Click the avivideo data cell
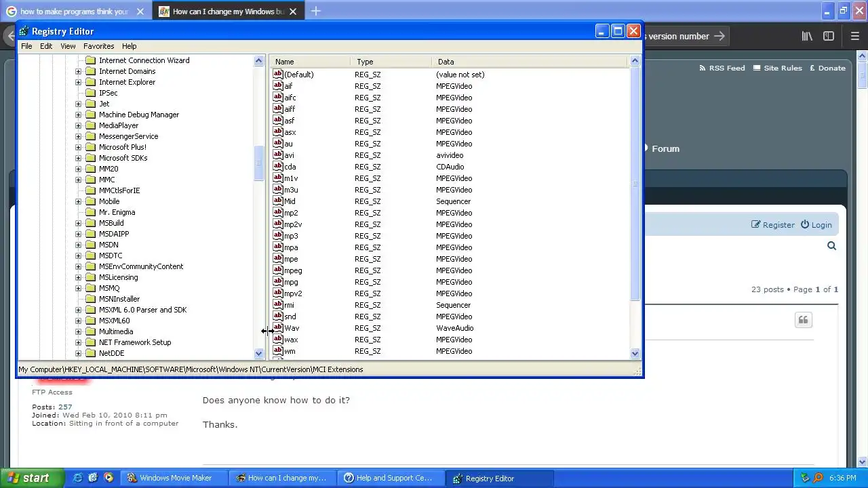Screen dimensions: 868x488 (x=450, y=155)
